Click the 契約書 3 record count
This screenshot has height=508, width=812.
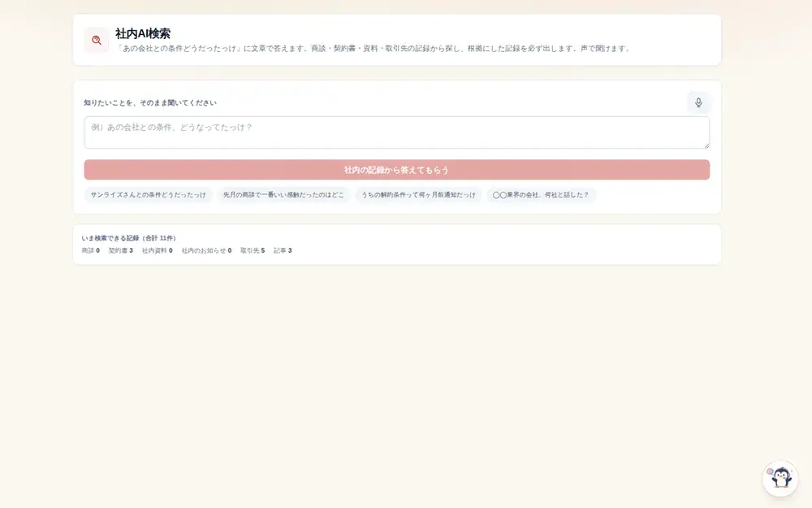(121, 250)
